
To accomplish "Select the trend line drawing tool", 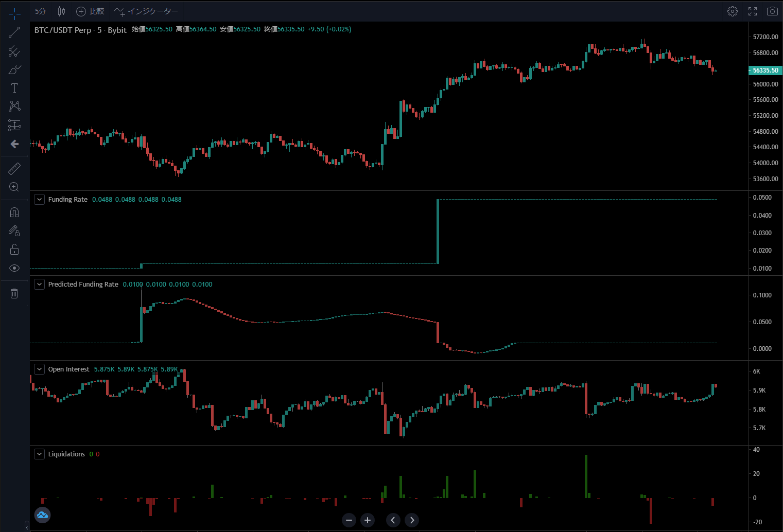I will coord(14,32).
